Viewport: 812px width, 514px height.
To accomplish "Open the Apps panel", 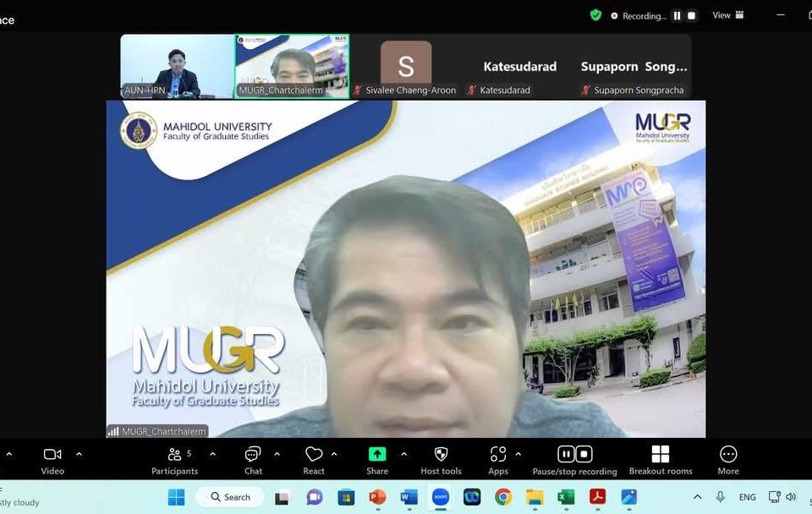I will 498,460.
